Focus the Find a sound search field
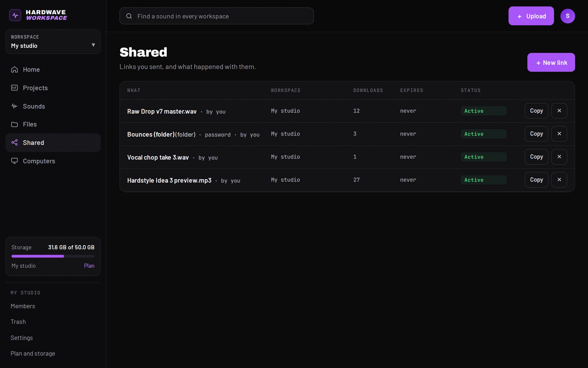The image size is (588, 368). [216, 16]
